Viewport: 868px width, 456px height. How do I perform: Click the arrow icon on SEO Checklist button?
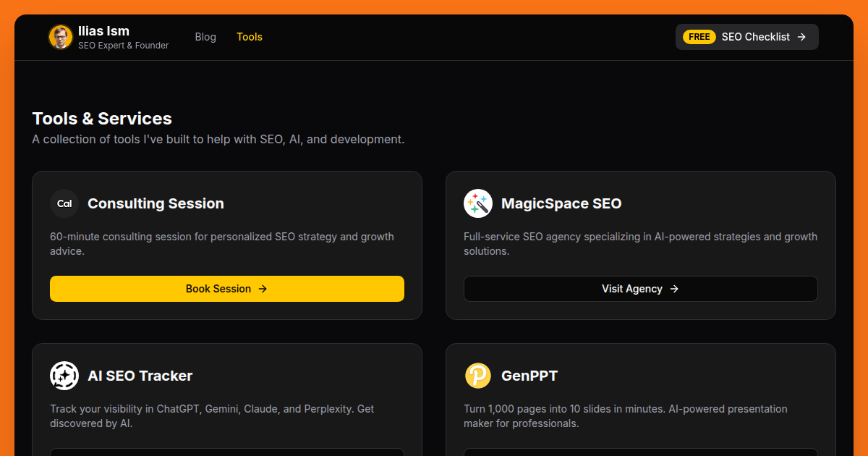800,36
